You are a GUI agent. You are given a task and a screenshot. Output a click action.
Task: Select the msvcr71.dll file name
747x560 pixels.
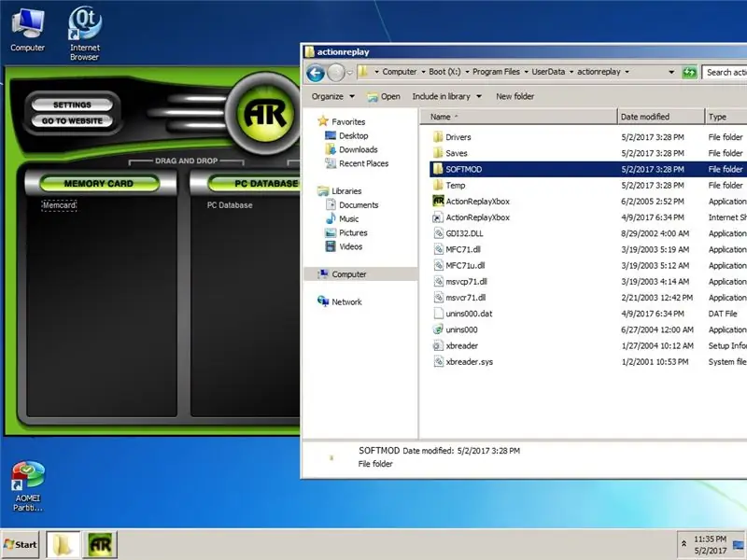pos(465,298)
